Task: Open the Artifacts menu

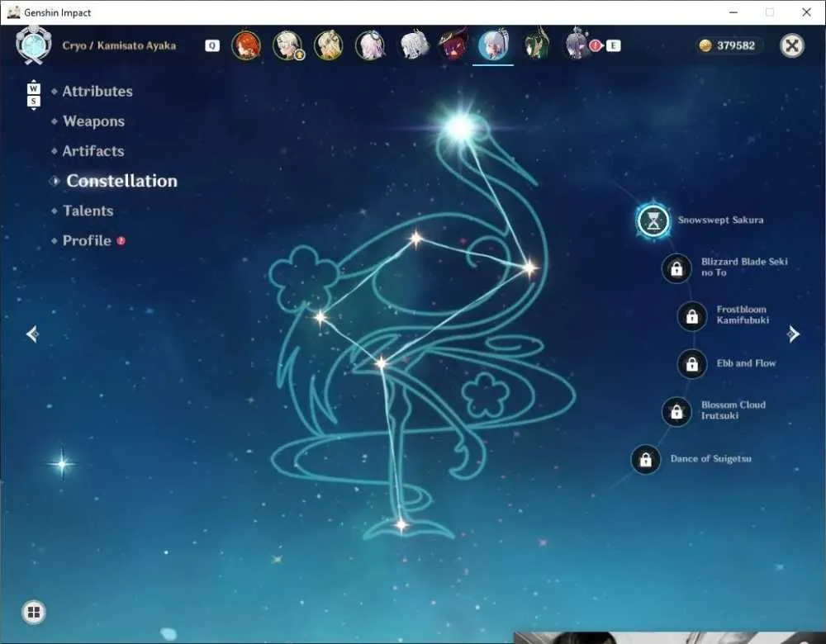Action: 93,151
